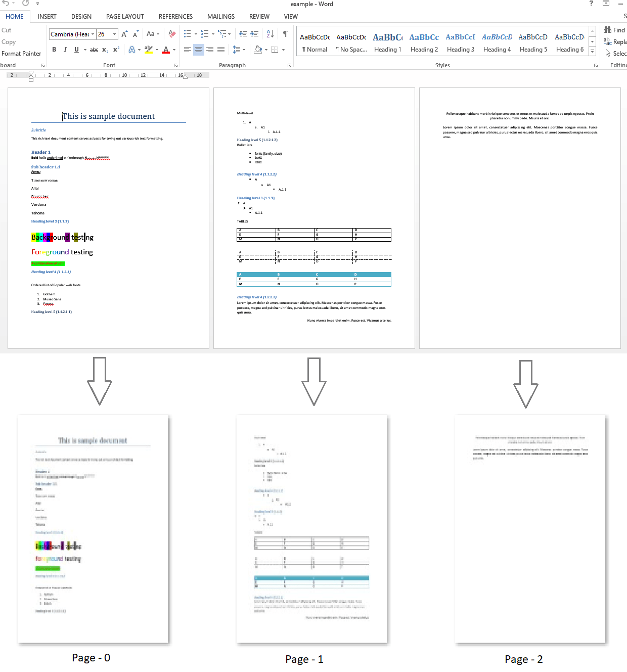Apply Justify text alignment
The image size is (627, 672).
[221, 50]
